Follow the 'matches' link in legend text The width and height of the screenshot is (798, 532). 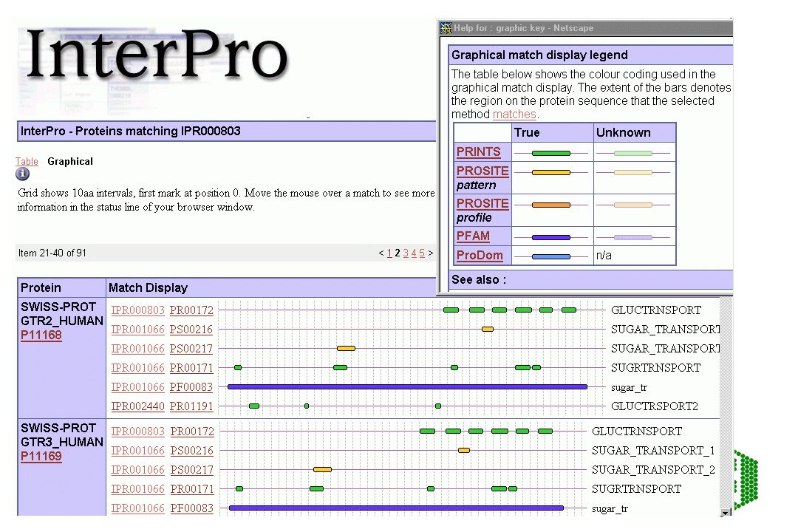pyautogui.click(x=514, y=114)
